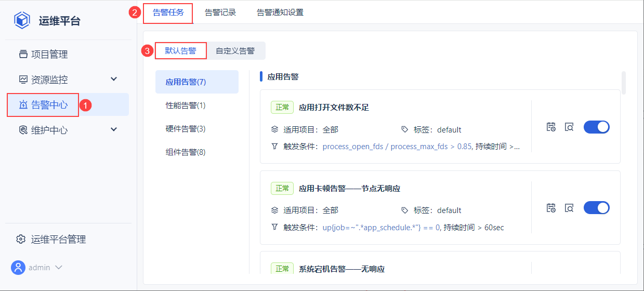
Task: Select the 组件告警(8) category
Action: pyautogui.click(x=186, y=152)
